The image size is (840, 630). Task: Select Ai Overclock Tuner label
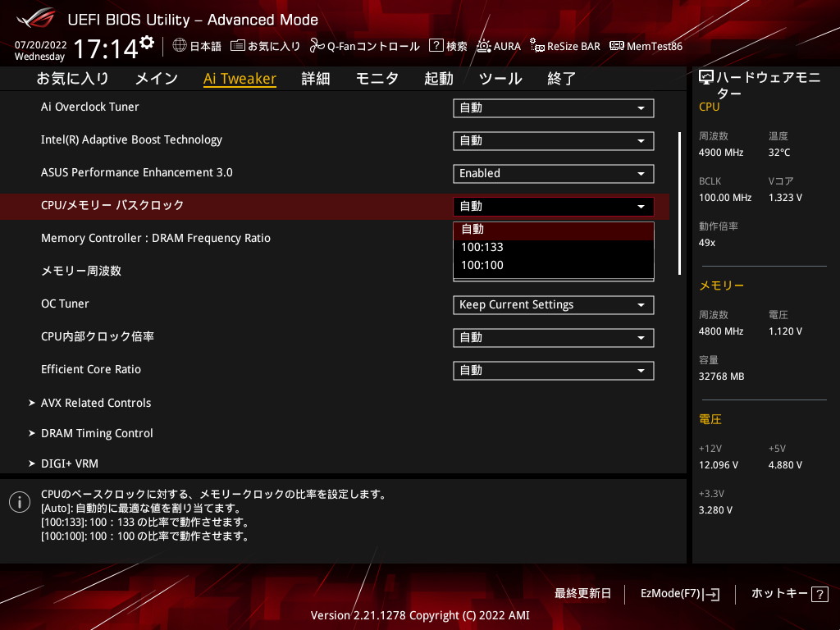pos(90,107)
